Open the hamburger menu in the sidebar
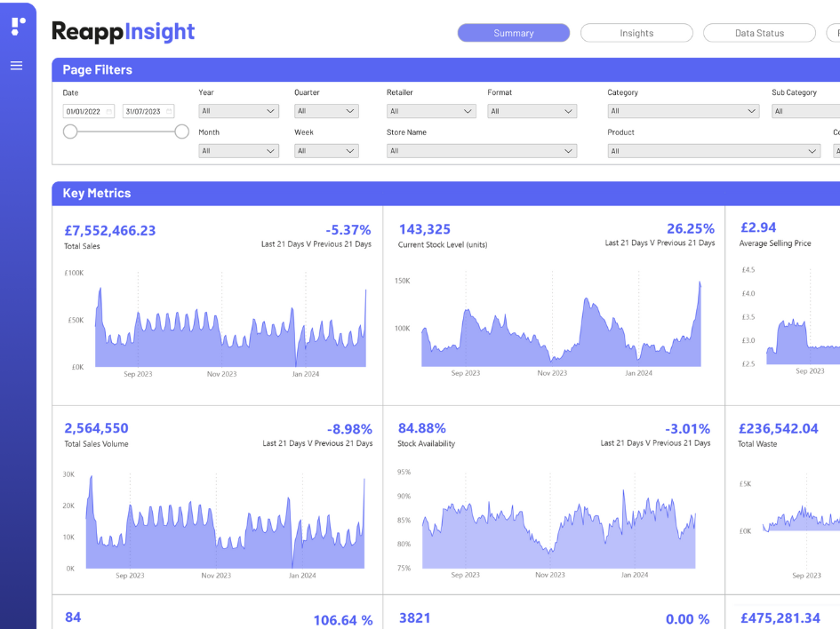The image size is (840, 629). pyautogui.click(x=16, y=64)
